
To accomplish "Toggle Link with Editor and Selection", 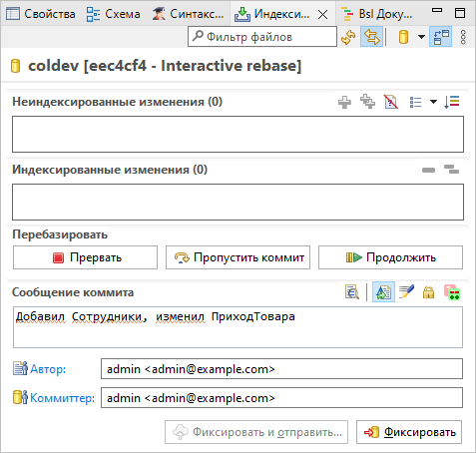I will coord(371,37).
